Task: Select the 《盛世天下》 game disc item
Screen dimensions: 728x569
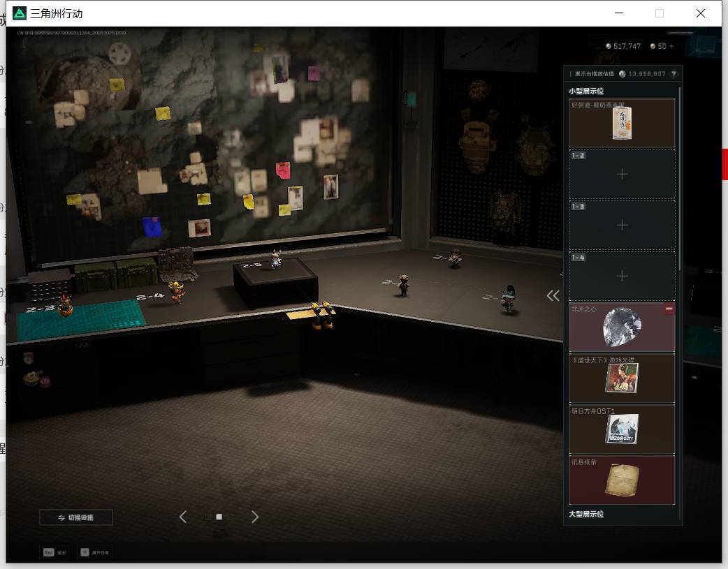Action: click(x=622, y=378)
